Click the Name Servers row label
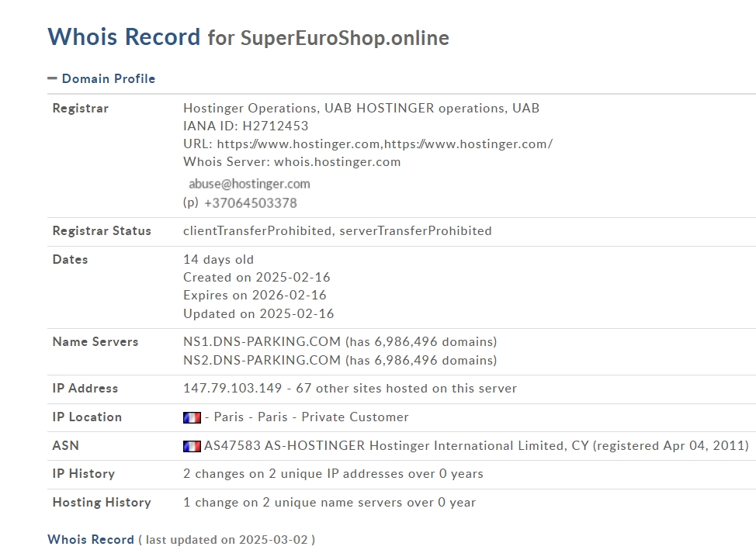 pos(95,342)
